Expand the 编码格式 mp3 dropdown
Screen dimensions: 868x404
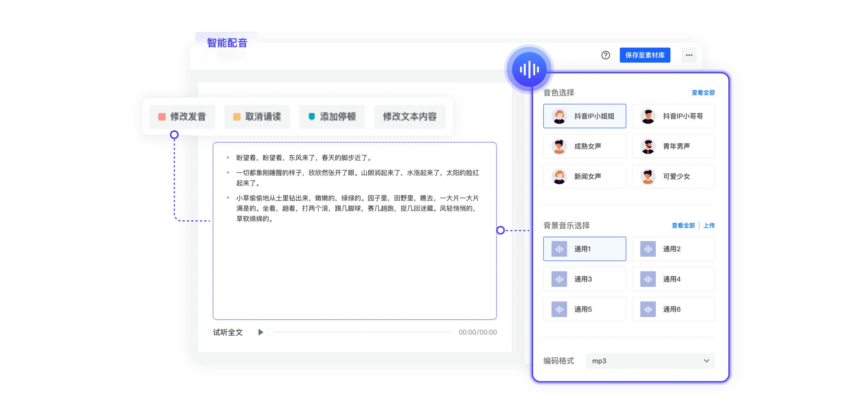[650, 361]
